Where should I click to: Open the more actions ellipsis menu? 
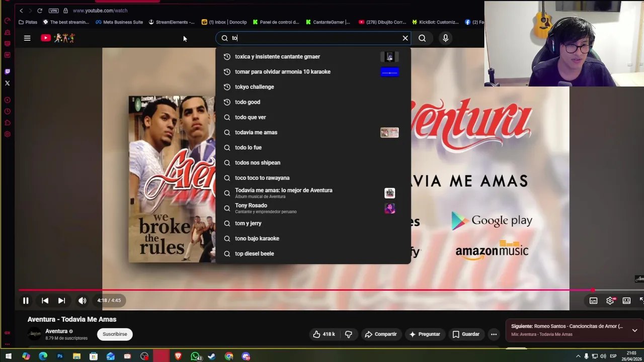pos(494,334)
